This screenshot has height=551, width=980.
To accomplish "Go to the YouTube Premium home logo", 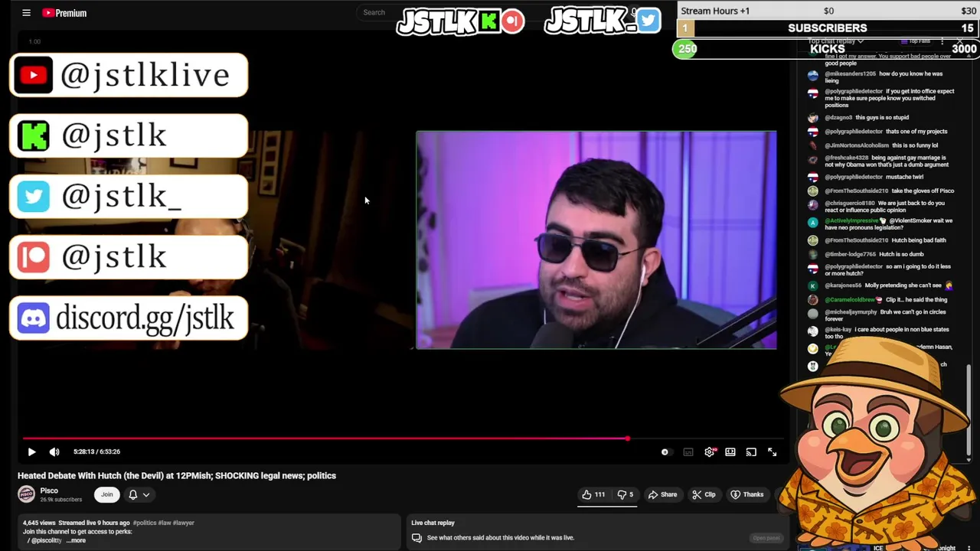I will 64,13.
